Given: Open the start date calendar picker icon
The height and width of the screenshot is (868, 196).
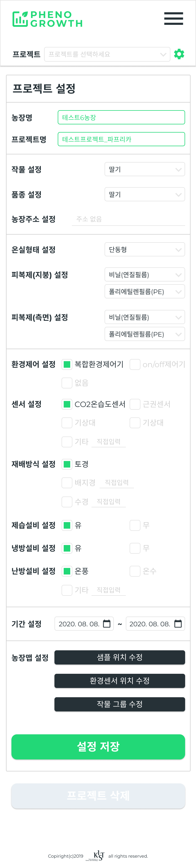Looking at the screenshot, I should pos(106,624).
